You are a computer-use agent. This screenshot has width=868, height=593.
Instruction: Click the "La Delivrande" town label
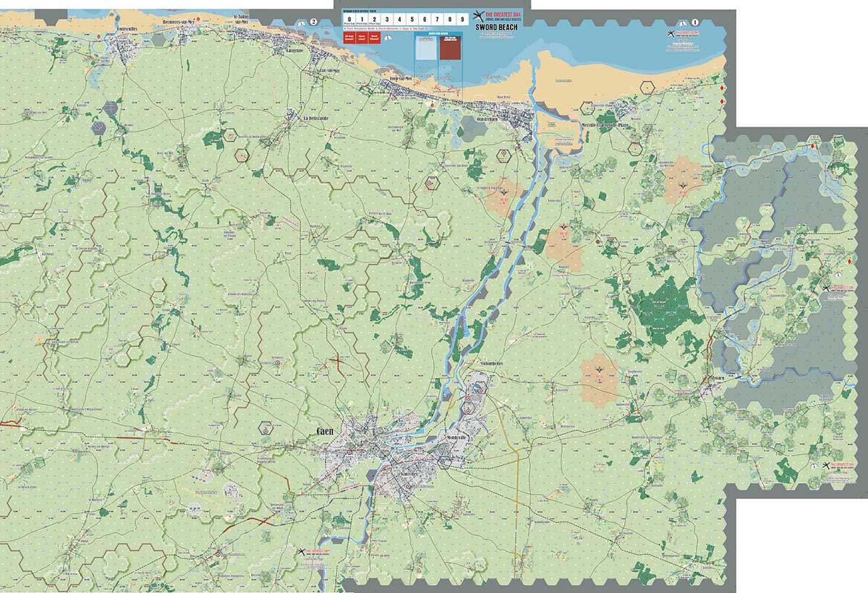316,118
